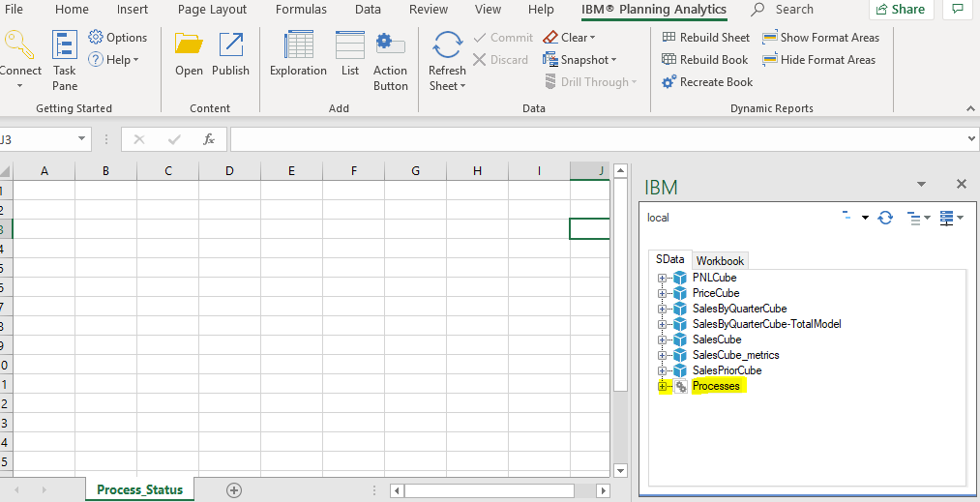This screenshot has height=502, width=980.
Task: Open task pane options dropdown arrow
Action: (921, 184)
